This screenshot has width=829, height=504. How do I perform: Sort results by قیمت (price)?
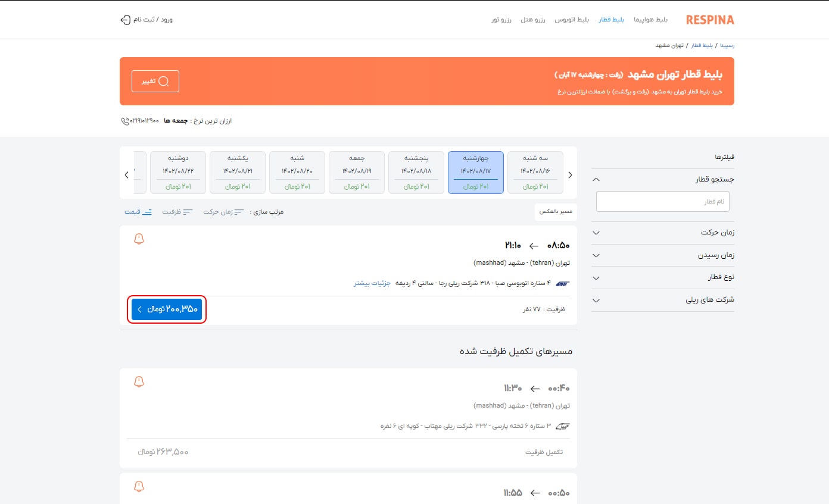[x=139, y=211]
